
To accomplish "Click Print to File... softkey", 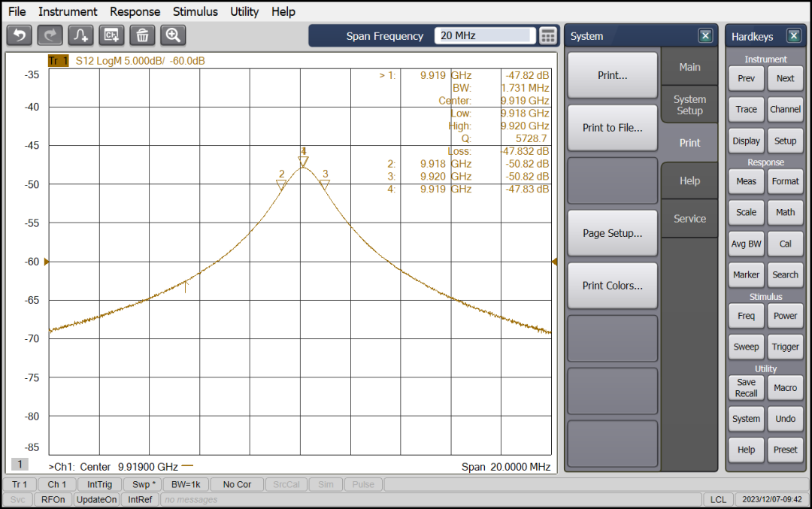I will pyautogui.click(x=612, y=128).
